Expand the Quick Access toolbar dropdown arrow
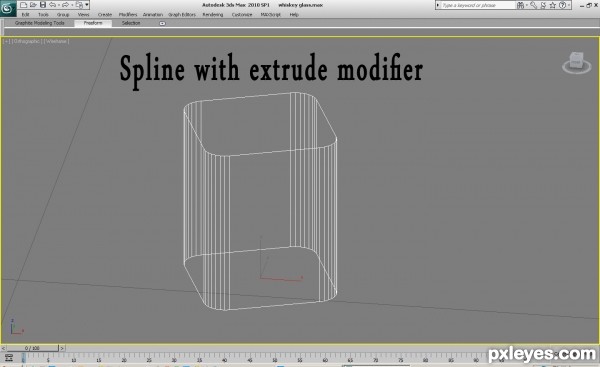 point(87,5)
